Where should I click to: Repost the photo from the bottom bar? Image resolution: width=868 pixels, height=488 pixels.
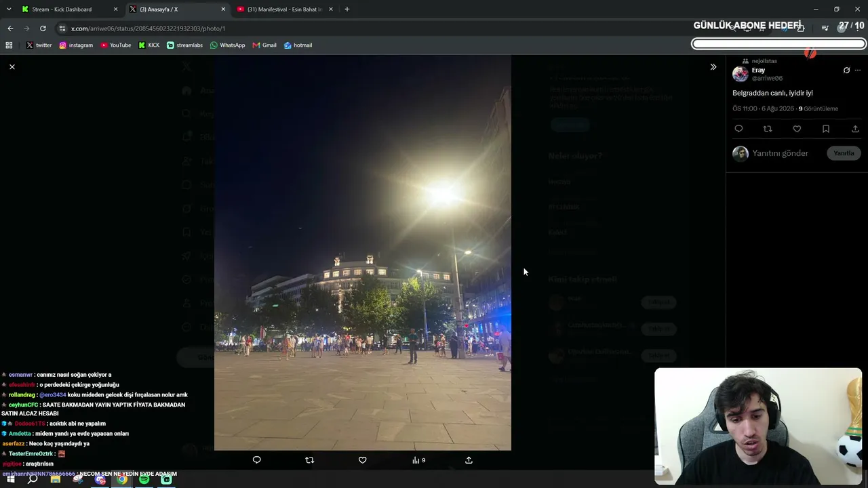pyautogui.click(x=309, y=460)
